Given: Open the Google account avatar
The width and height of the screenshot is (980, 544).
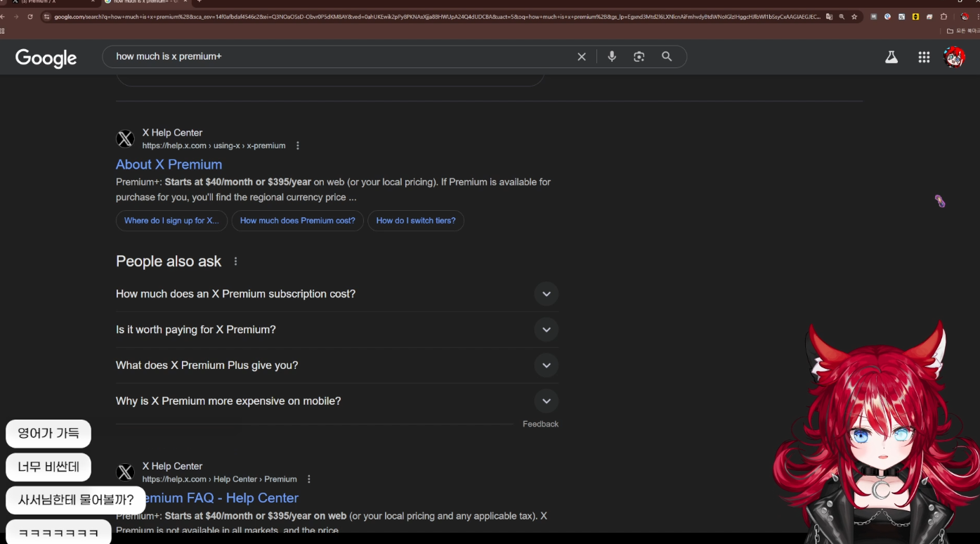Looking at the screenshot, I should tap(954, 58).
